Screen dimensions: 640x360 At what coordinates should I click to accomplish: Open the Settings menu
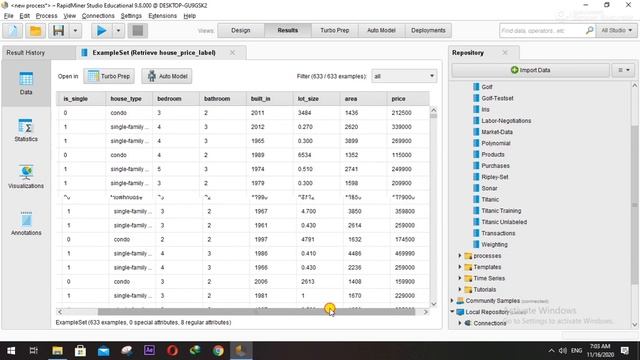[131, 16]
